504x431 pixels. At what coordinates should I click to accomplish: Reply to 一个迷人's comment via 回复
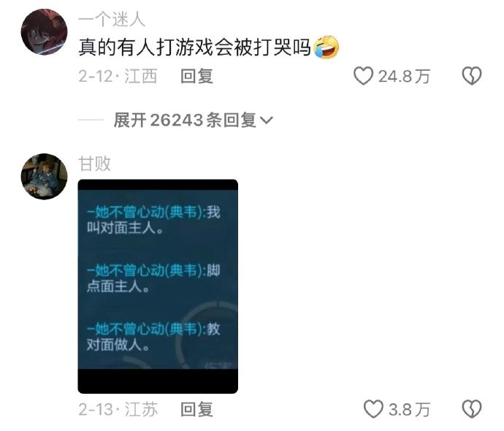coord(196,77)
